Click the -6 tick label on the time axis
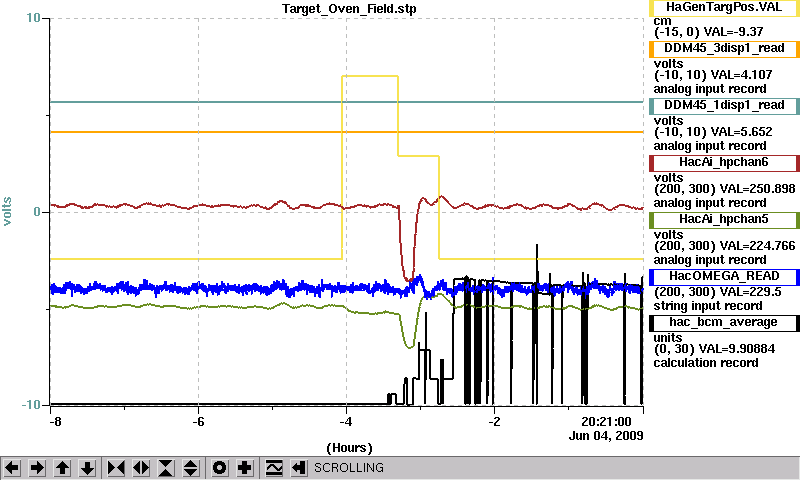This screenshot has height=480, width=800. click(x=197, y=422)
